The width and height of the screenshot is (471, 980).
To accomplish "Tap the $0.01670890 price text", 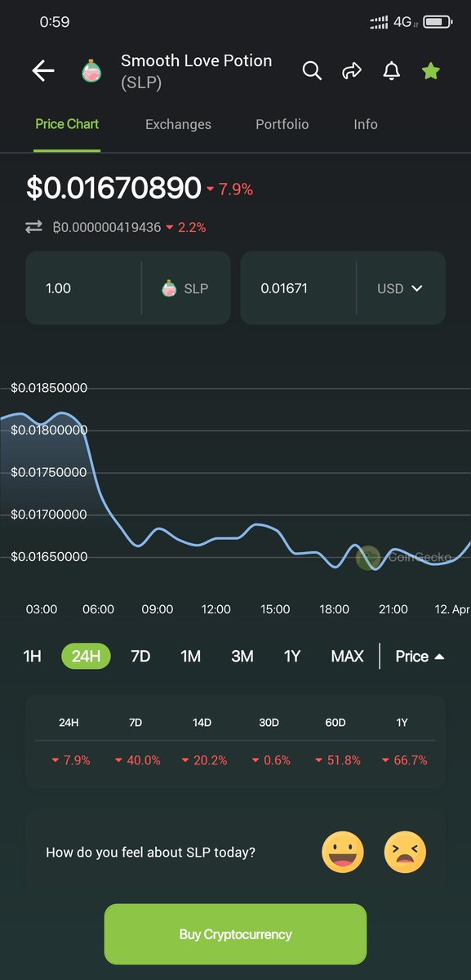I will pos(113,189).
